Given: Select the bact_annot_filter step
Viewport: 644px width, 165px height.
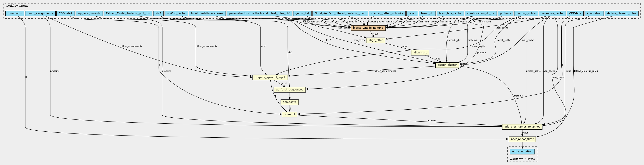Looking at the screenshot, I should click(x=522, y=139).
